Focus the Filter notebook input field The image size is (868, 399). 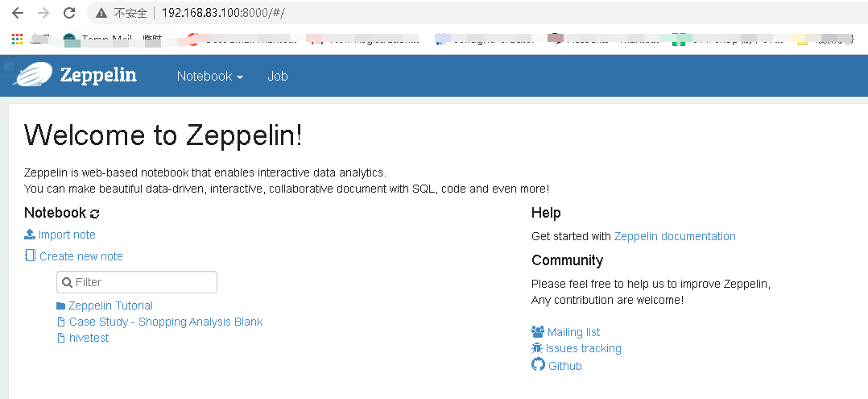pyautogui.click(x=137, y=282)
